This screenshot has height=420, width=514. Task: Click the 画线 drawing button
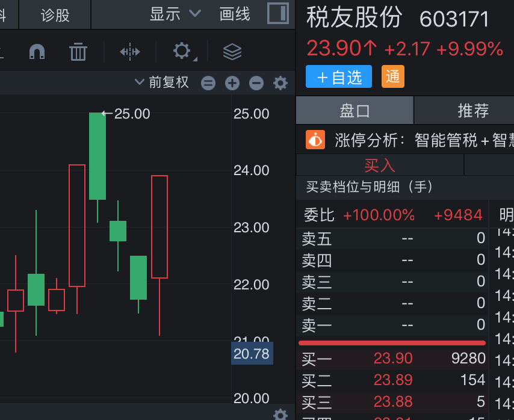coord(235,14)
